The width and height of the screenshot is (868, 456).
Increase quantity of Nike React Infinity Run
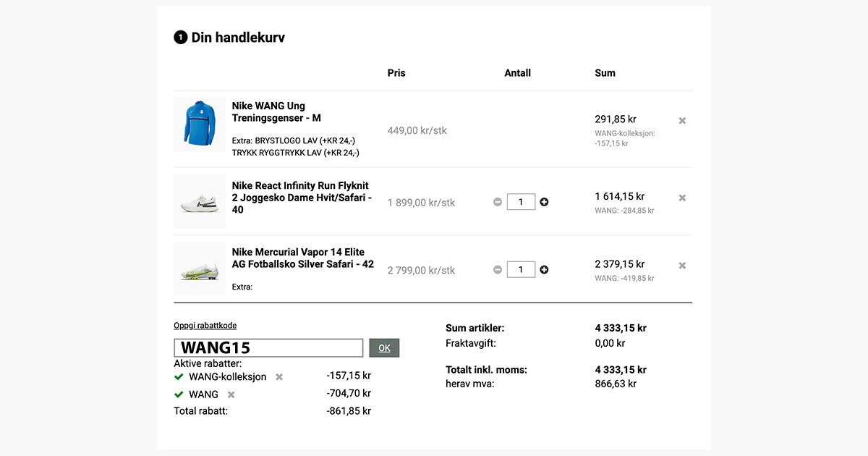tap(544, 202)
